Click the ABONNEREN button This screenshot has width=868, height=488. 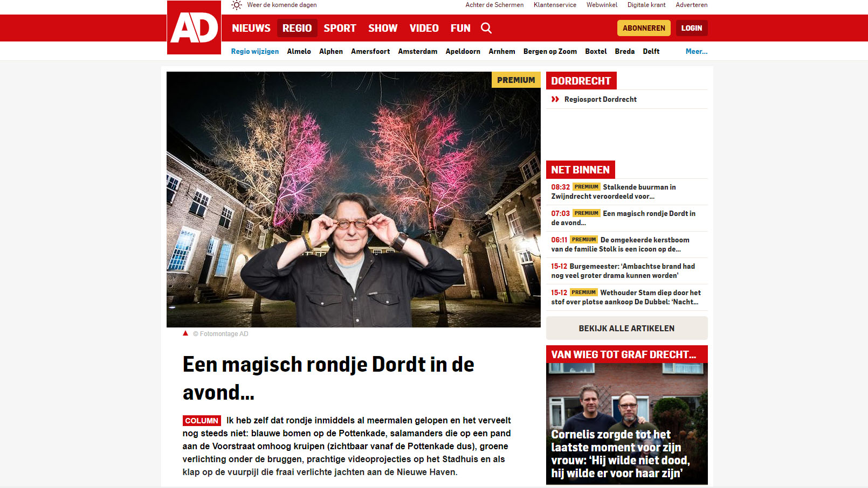tap(644, 28)
